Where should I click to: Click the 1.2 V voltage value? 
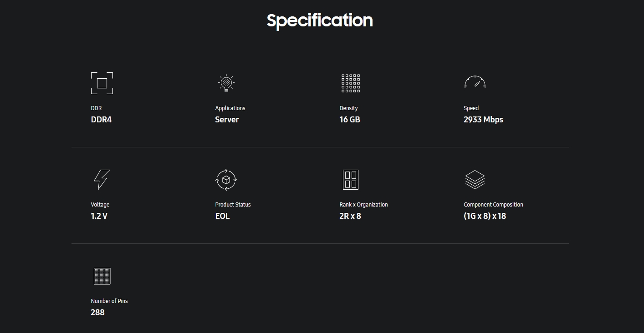[99, 216]
